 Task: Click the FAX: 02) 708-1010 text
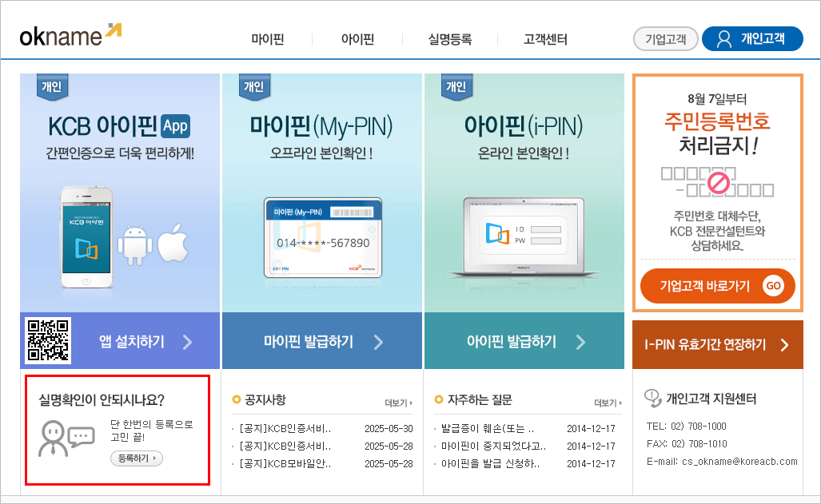coord(687,444)
